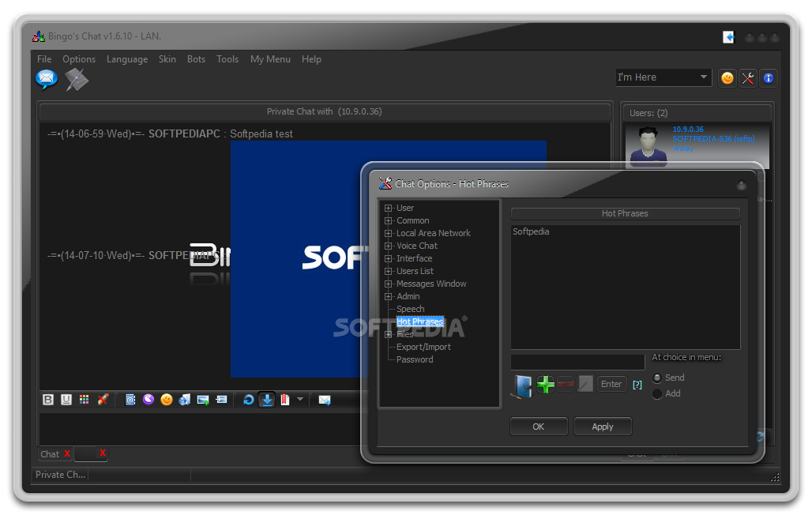Image resolution: width=812 pixels, height=515 pixels.
Task: Click the blue download arrow icon
Action: (267, 400)
